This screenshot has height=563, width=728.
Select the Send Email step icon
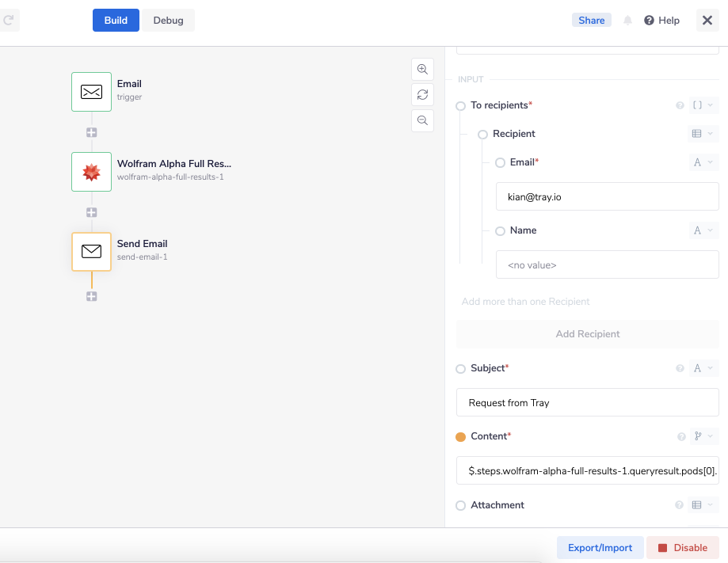click(91, 251)
